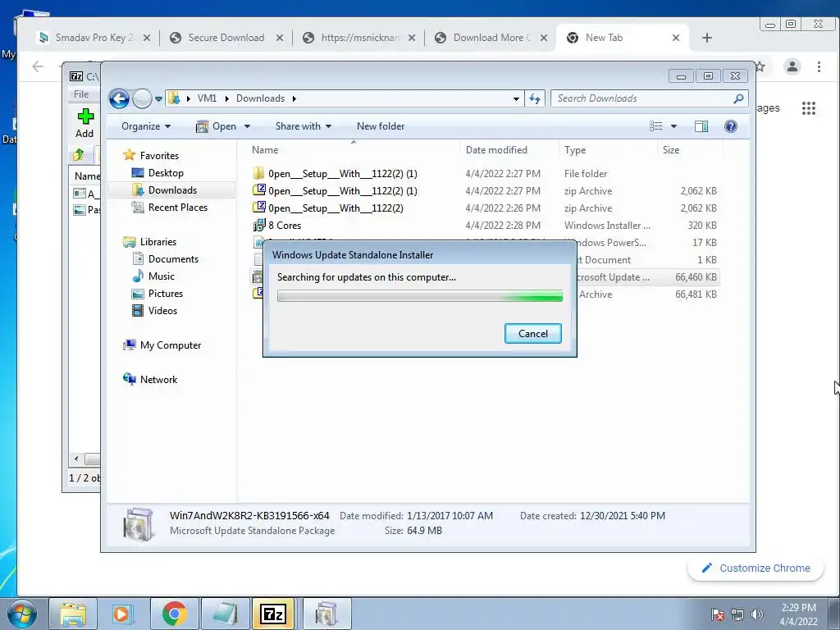Viewport: 840px width, 630px height.
Task: Open the File menu in 7-Zip window
Action: pyautogui.click(x=81, y=94)
